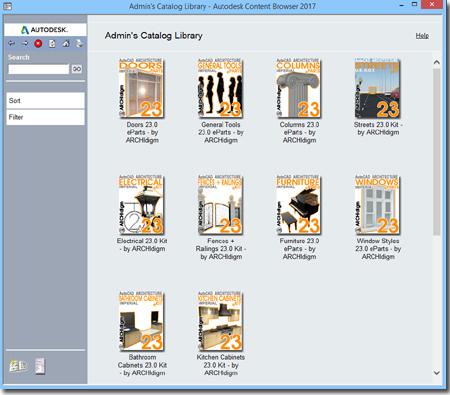Maximize the Content Browser window

[x=414, y=5]
